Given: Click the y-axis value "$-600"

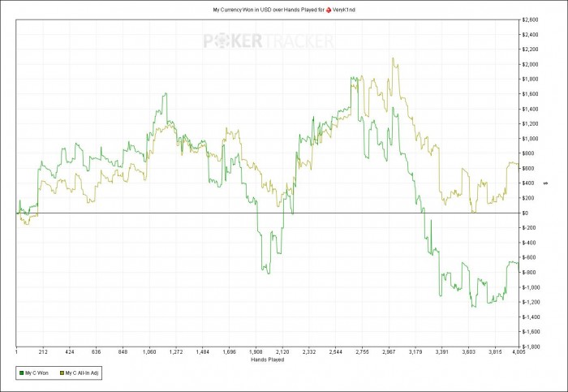Looking at the screenshot, I should point(529,257).
